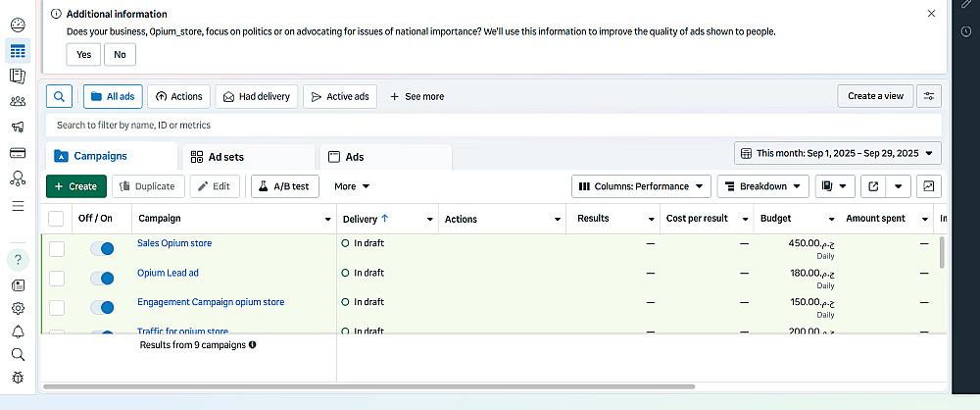980x410 pixels.
Task: Click the help question mark icon
Action: pyautogui.click(x=18, y=259)
